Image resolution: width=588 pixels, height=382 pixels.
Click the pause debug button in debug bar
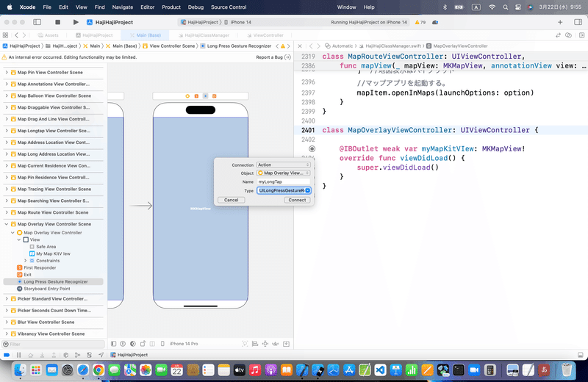19,355
